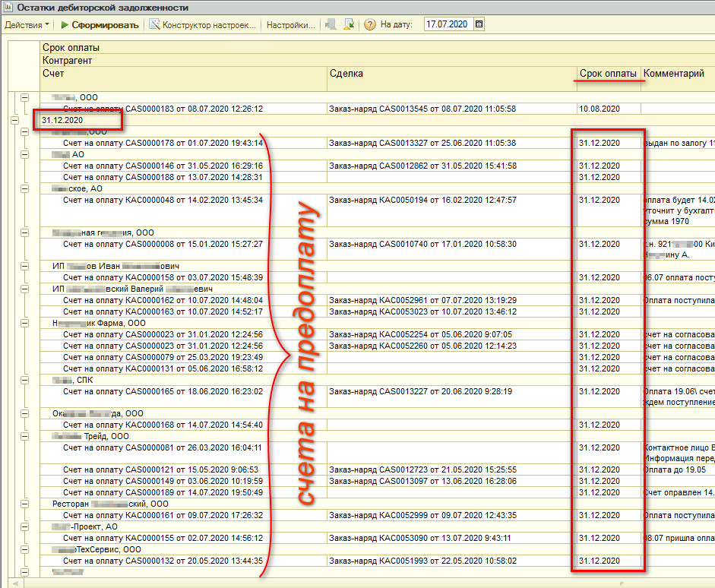The height and width of the screenshot is (588, 715).
Task: Click the grayed restore settings toolbar icon
Action: pos(331,24)
